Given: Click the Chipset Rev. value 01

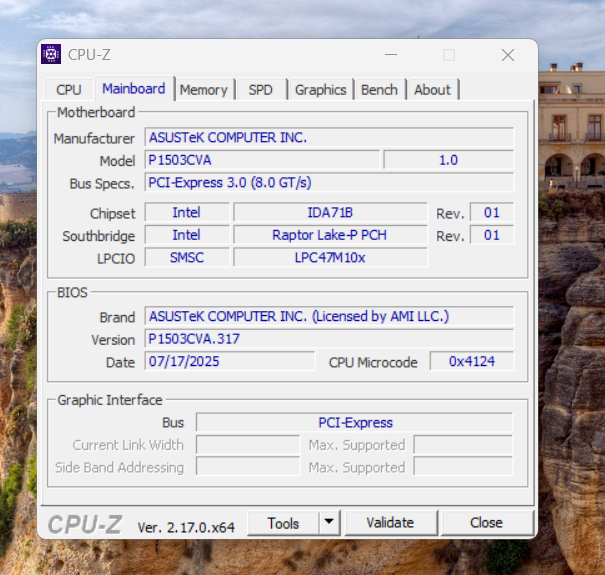Looking at the screenshot, I should (492, 212).
